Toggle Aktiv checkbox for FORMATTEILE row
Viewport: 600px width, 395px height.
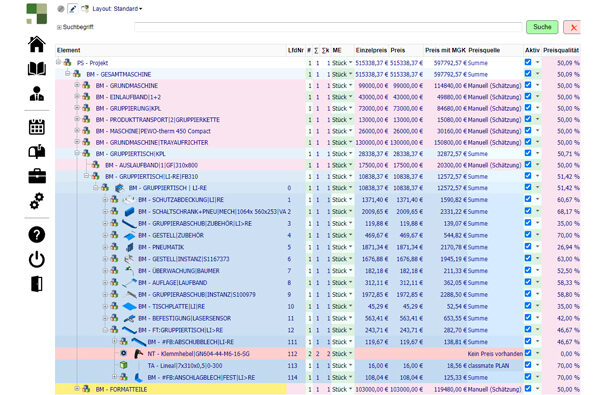tap(528, 388)
